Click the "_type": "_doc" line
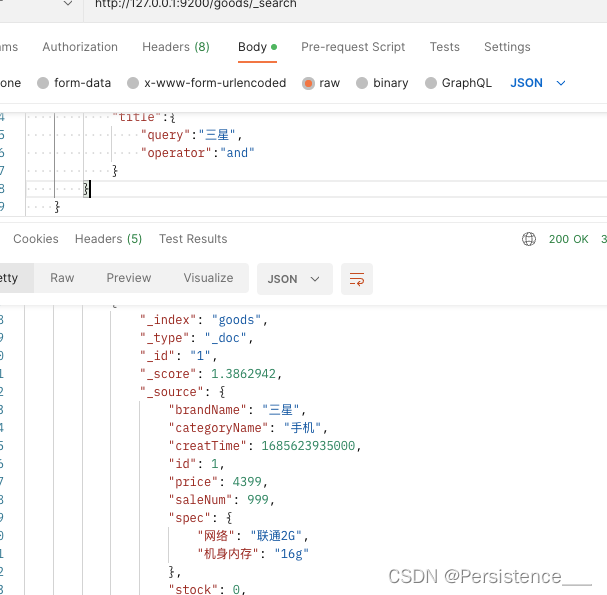The image size is (607, 595). 196,338
